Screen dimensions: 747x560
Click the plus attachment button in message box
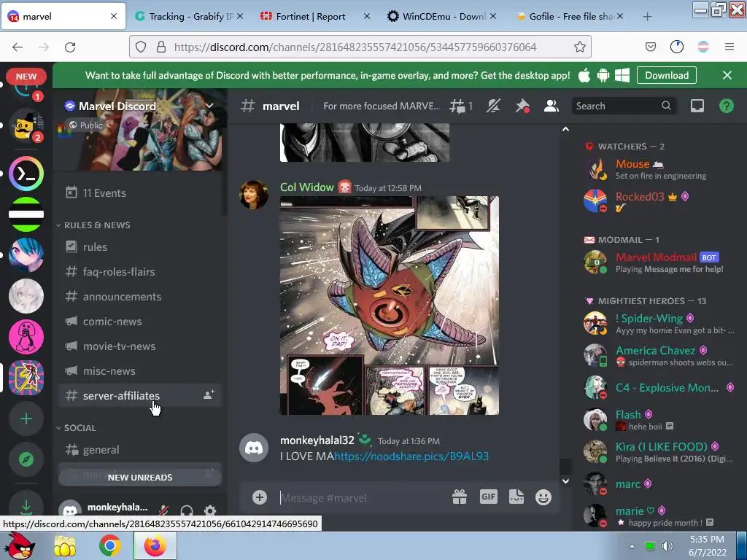tap(260, 497)
